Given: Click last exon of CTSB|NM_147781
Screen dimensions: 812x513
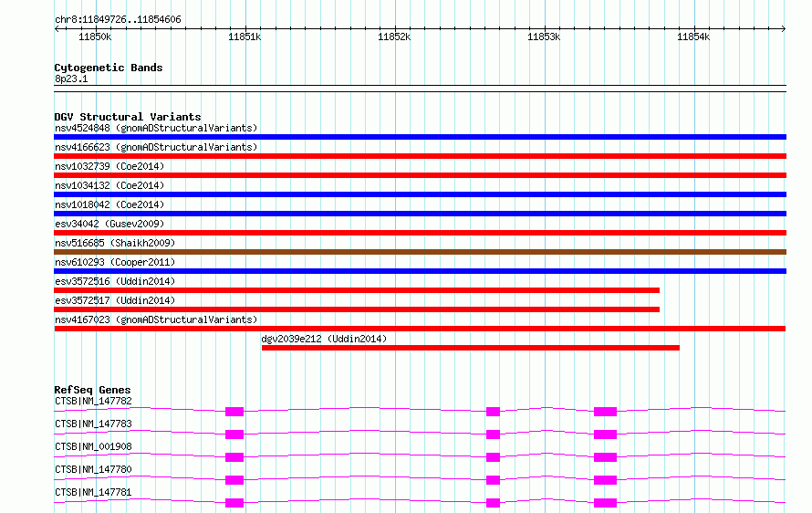Looking at the screenshot, I should pos(606,503).
